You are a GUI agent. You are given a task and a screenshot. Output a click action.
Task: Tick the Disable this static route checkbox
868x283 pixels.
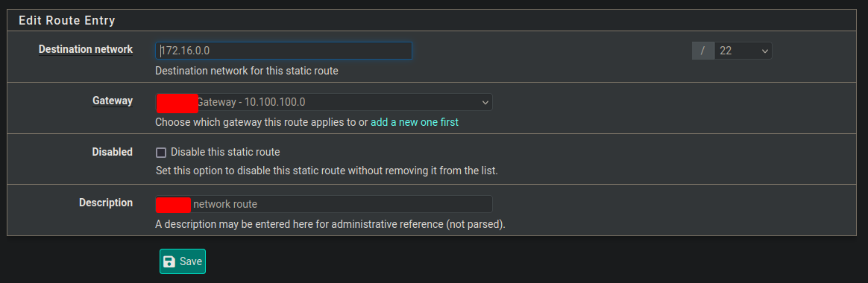[x=161, y=153]
